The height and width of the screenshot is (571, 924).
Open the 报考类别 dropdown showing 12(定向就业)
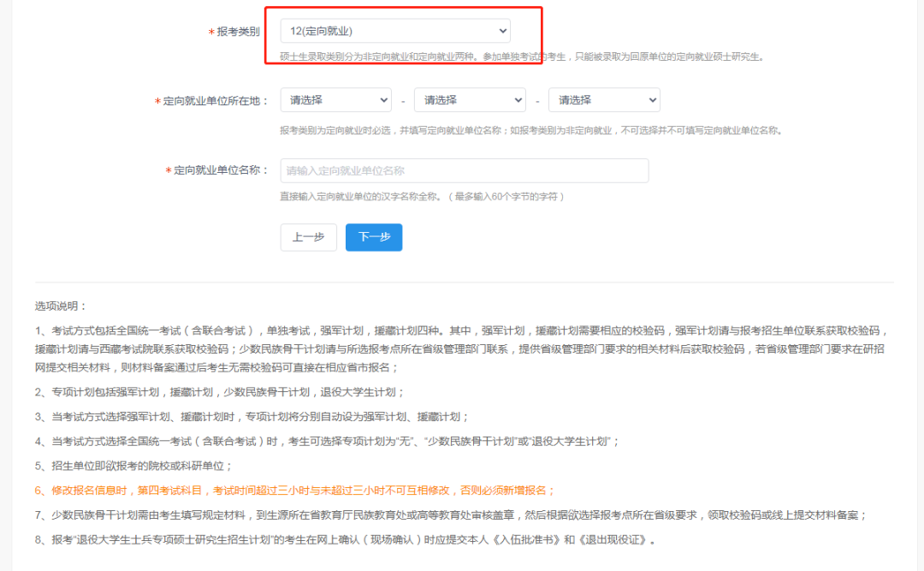tap(395, 31)
